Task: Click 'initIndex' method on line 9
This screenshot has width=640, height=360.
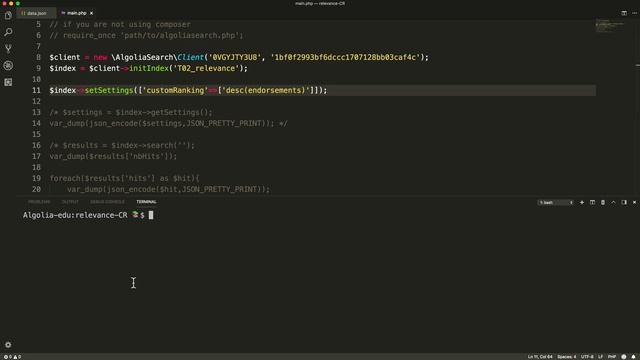Action: click(149, 68)
